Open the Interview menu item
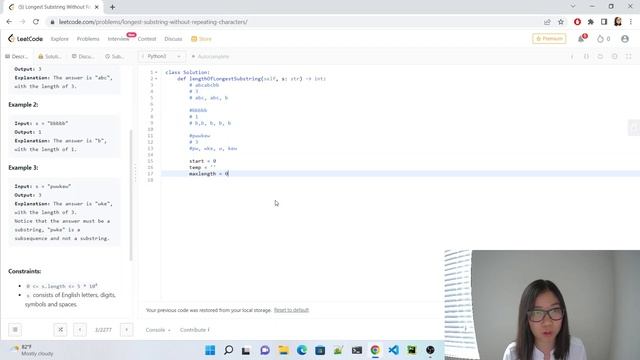 (x=118, y=39)
